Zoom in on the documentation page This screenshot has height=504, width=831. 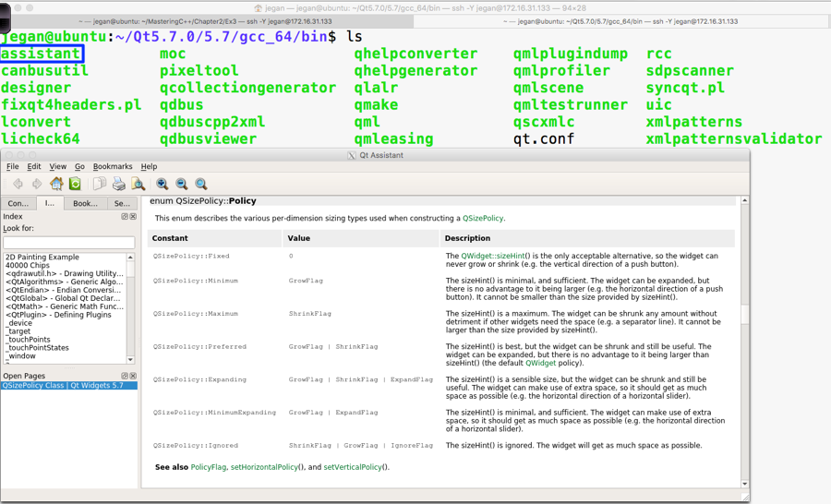[x=162, y=184]
